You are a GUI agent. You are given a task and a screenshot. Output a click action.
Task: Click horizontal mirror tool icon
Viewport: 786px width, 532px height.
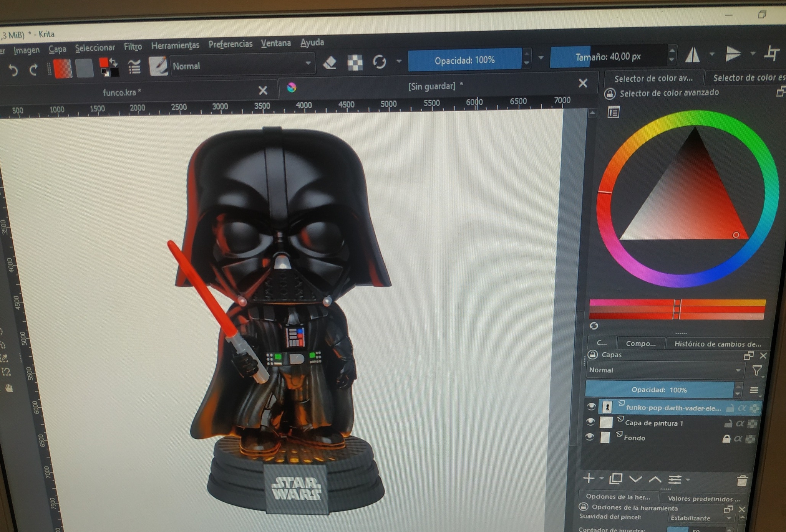pos(693,54)
